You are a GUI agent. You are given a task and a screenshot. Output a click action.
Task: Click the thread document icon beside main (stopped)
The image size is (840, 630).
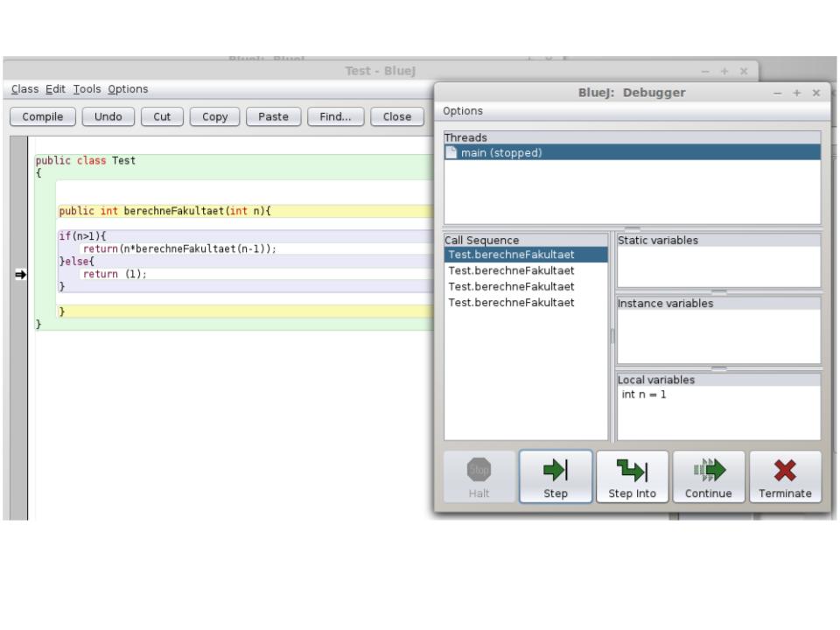coord(451,152)
